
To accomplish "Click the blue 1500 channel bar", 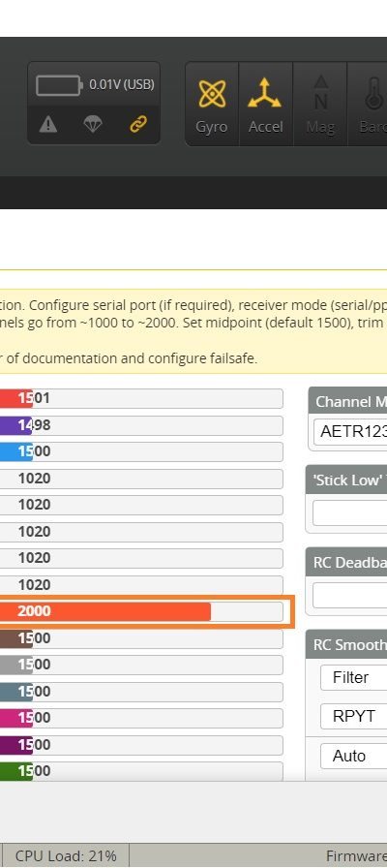I will [141, 451].
